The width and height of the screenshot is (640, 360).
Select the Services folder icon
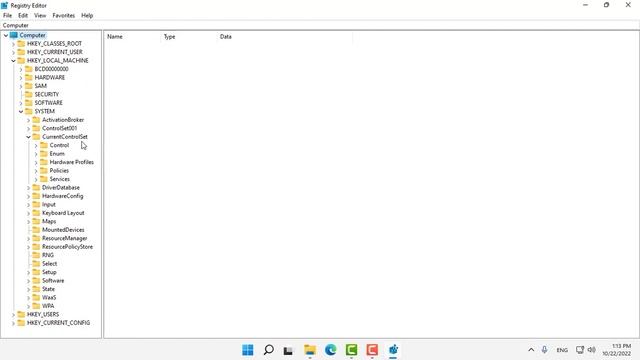pyautogui.click(x=44, y=179)
